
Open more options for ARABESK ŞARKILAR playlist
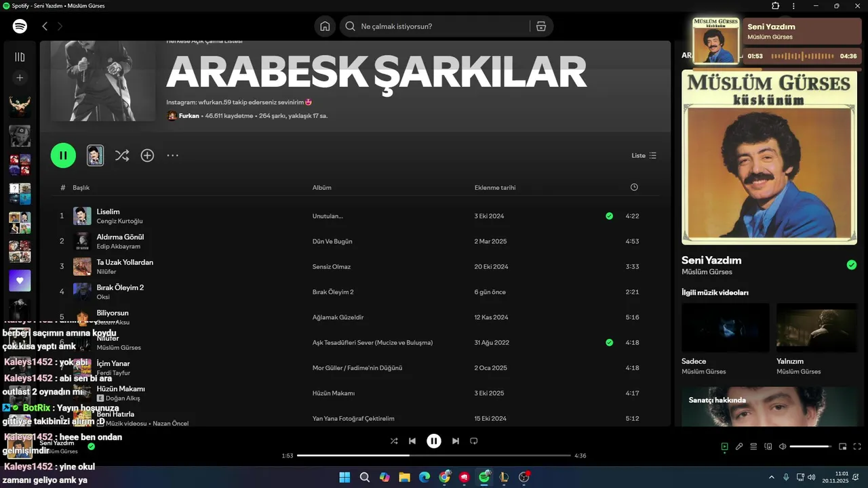point(173,155)
